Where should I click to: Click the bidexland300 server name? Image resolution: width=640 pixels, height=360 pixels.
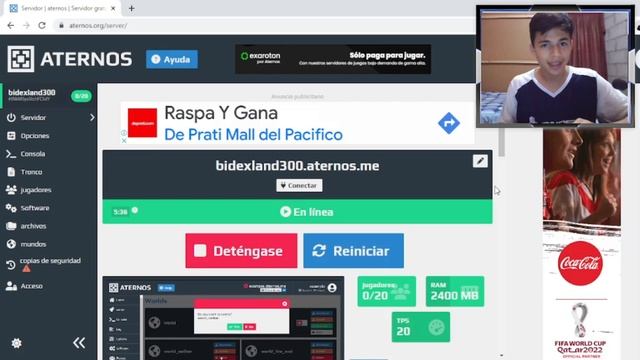31,93
